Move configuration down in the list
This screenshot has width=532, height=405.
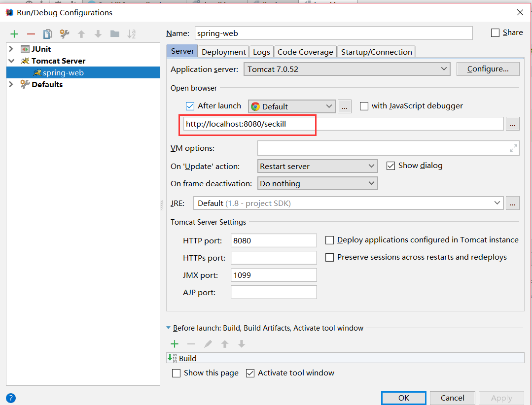tap(98, 34)
